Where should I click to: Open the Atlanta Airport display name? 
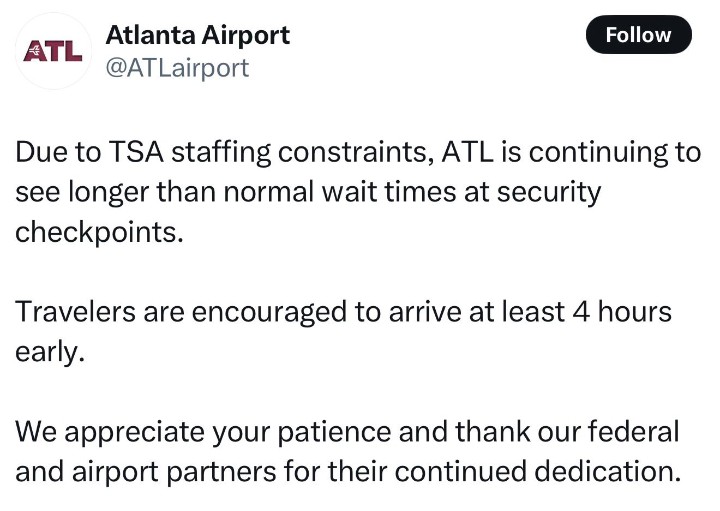tap(197, 35)
